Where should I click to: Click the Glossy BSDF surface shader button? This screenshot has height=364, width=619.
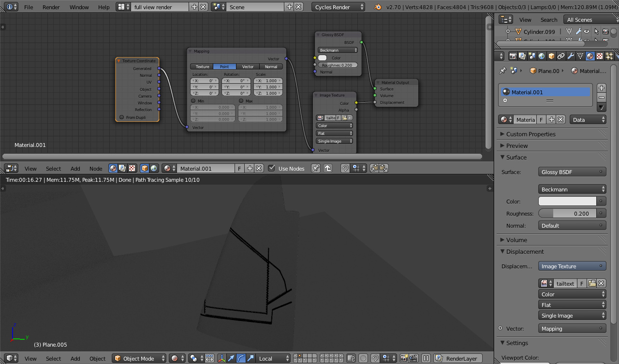pos(572,172)
